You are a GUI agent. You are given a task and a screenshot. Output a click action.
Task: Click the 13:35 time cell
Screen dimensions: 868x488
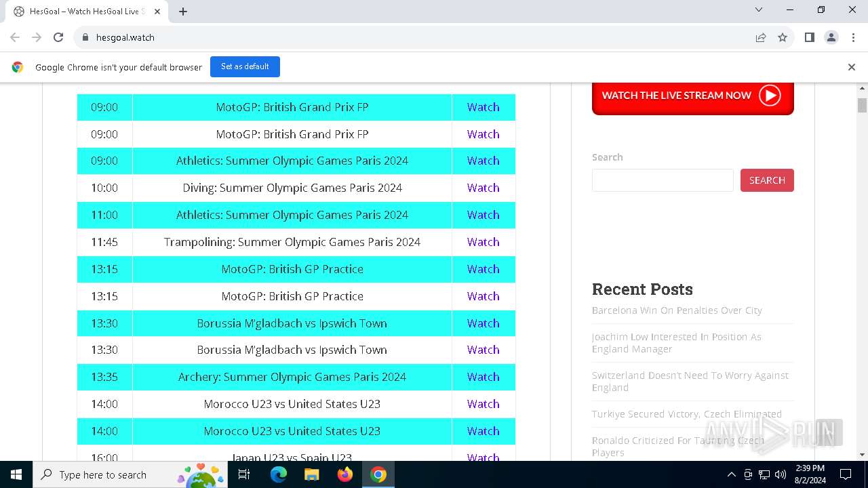104,377
